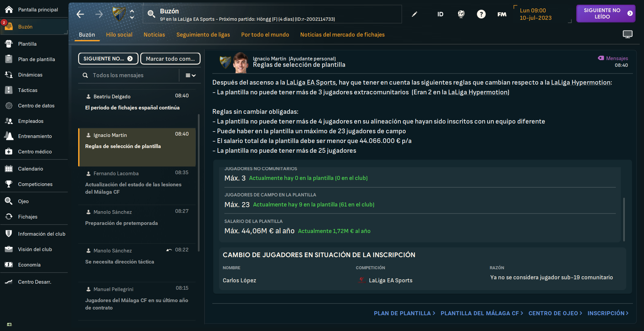Open Plantilla shirt icon in sidebar
Screen dimensions: 644x331
click(9, 44)
